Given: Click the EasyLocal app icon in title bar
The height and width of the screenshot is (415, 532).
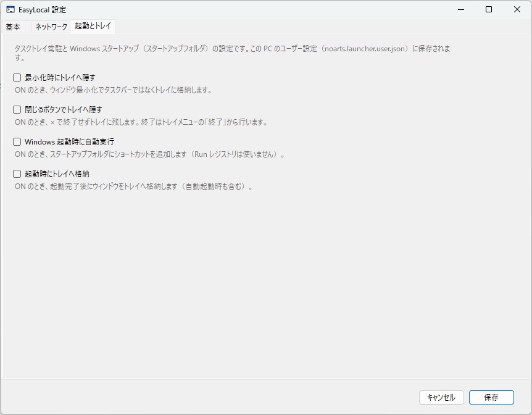Looking at the screenshot, I should pyautogui.click(x=10, y=9).
